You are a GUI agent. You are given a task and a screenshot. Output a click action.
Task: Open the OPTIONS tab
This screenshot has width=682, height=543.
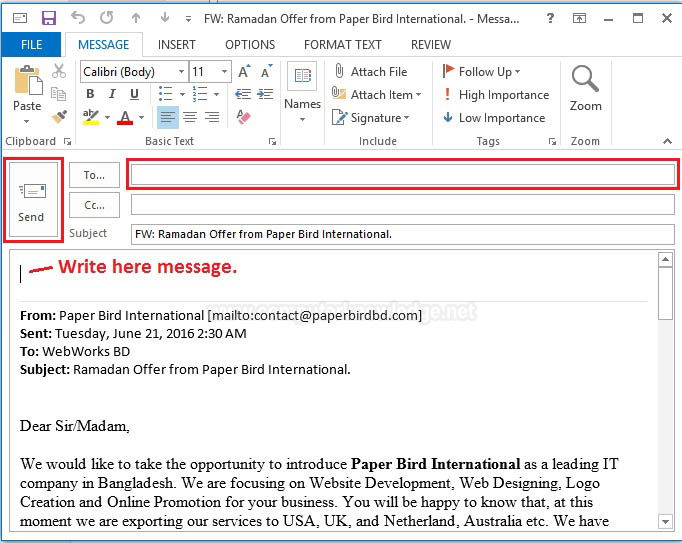pyautogui.click(x=250, y=45)
